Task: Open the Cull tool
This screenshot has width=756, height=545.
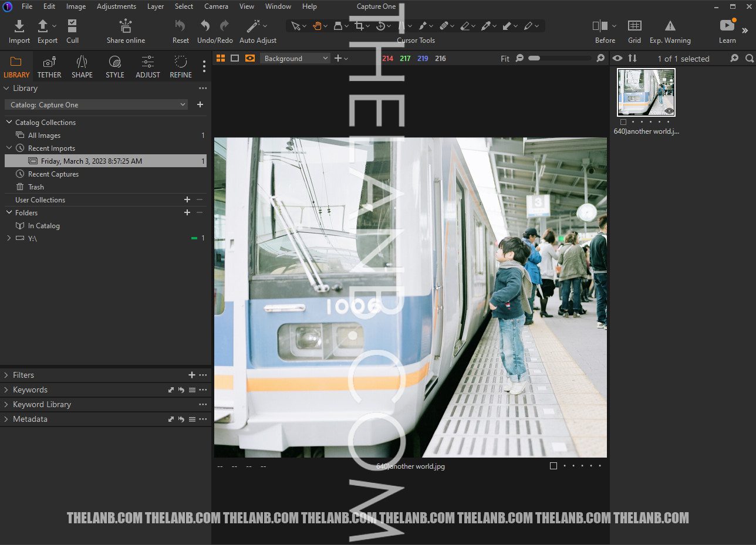Action: (x=72, y=26)
